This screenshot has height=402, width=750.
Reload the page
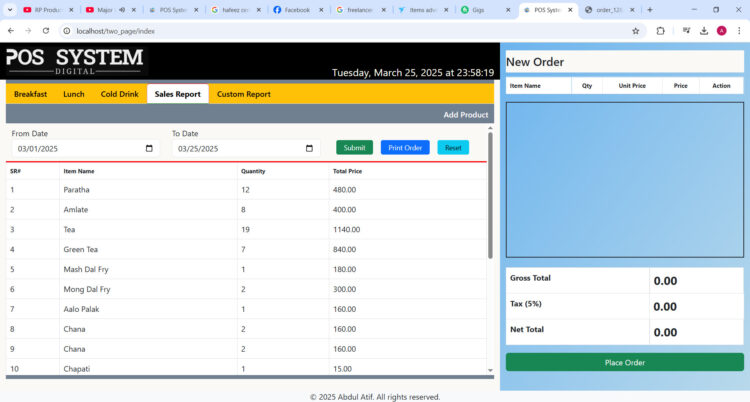(x=45, y=31)
